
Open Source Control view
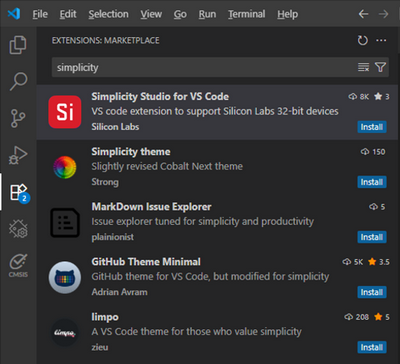click(x=18, y=118)
